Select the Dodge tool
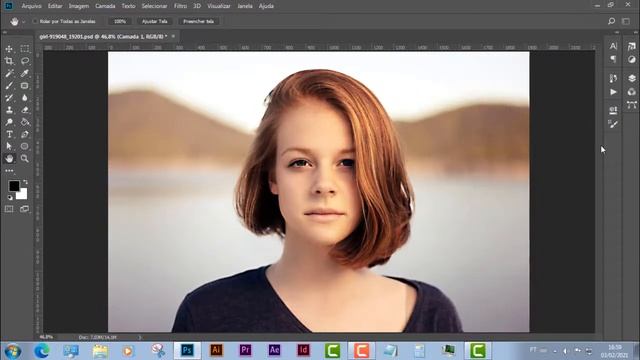Image resolution: width=640 pixels, height=360 pixels. coord(9,122)
